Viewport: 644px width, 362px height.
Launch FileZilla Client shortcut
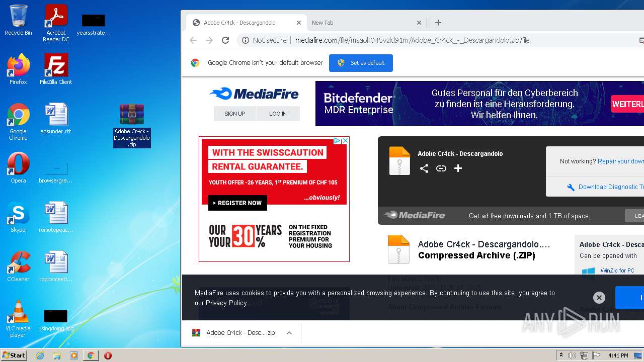click(x=56, y=69)
